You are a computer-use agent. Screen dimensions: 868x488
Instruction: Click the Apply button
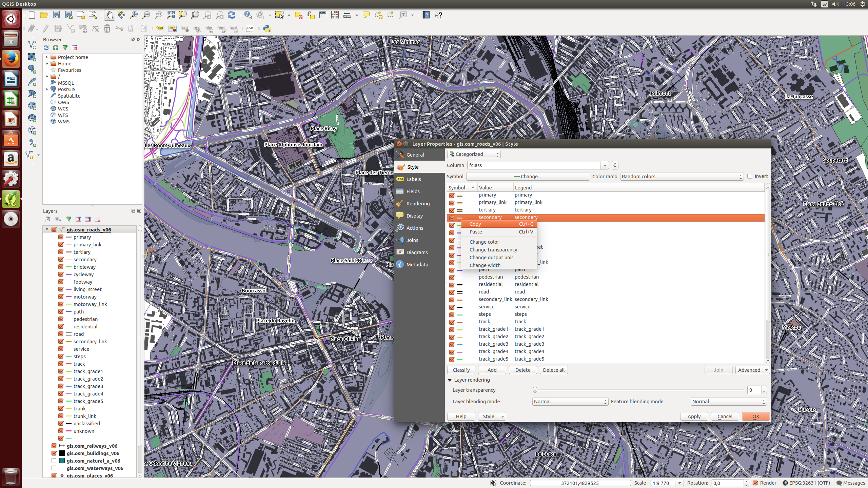pos(694,416)
